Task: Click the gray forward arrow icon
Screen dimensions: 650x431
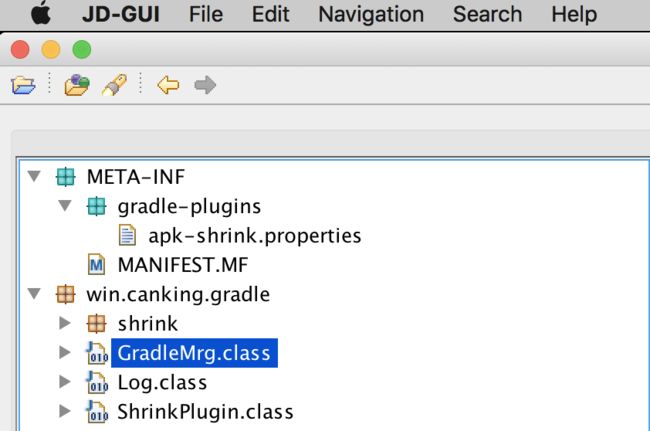Action: (205, 85)
